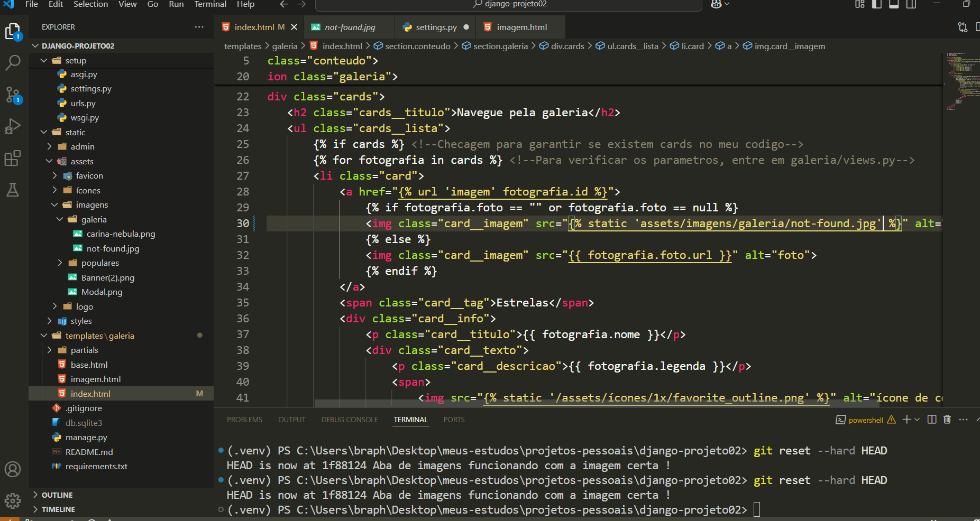
Task: Collapse the DJANGO-PROJETO02 root folder
Action: point(121,46)
